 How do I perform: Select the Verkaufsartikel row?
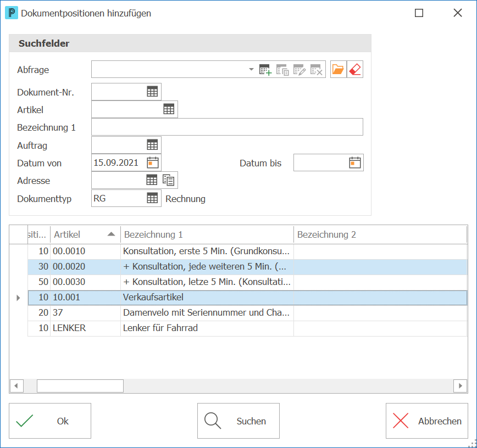point(247,298)
